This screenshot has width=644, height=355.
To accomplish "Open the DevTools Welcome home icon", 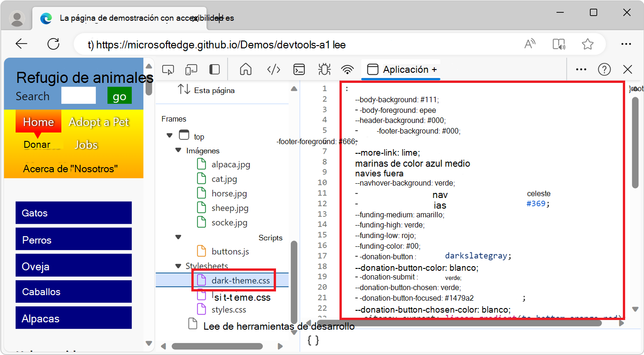I will click(x=246, y=69).
